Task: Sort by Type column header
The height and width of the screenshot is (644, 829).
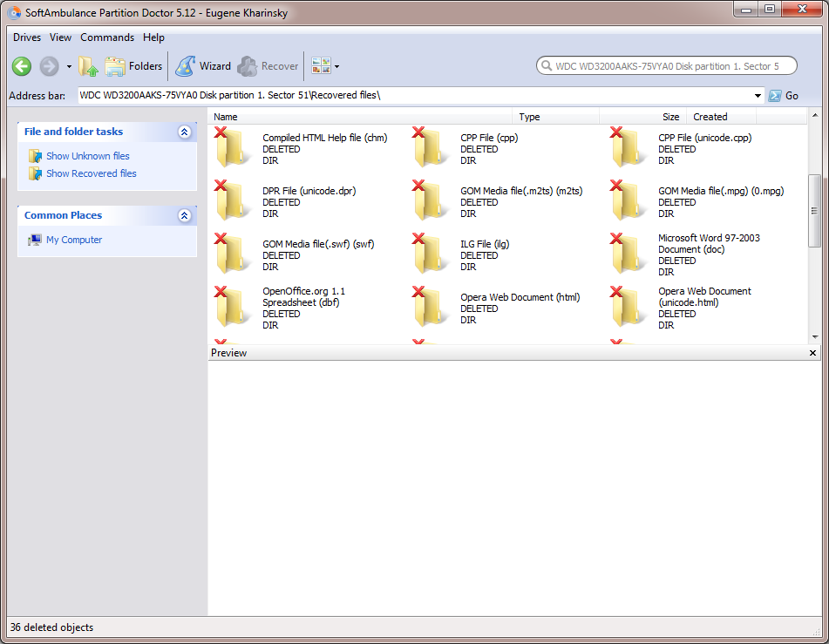Action: click(x=555, y=117)
